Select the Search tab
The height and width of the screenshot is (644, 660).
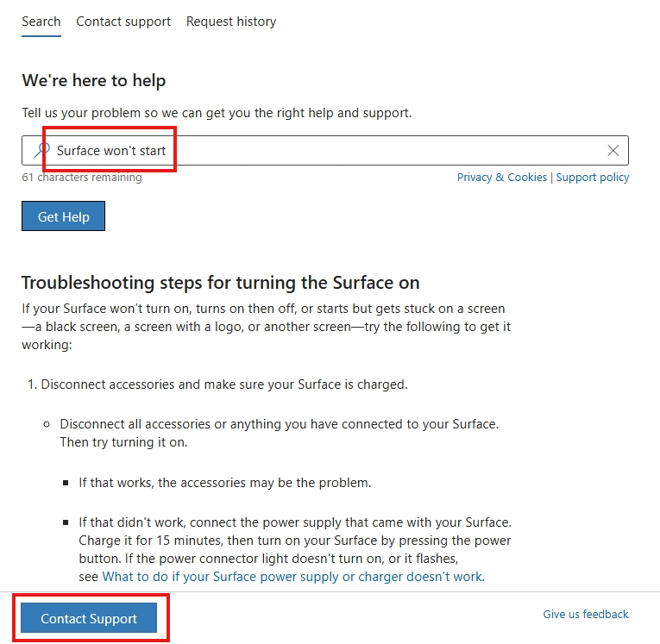click(41, 22)
